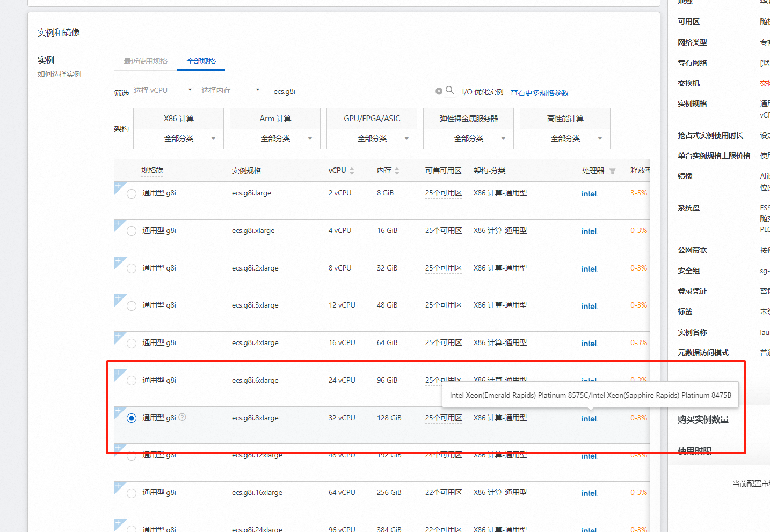Screen dimensions: 770x532
Task: Open 全部分类 dropdown under Arm 计算
Action: coord(275,139)
